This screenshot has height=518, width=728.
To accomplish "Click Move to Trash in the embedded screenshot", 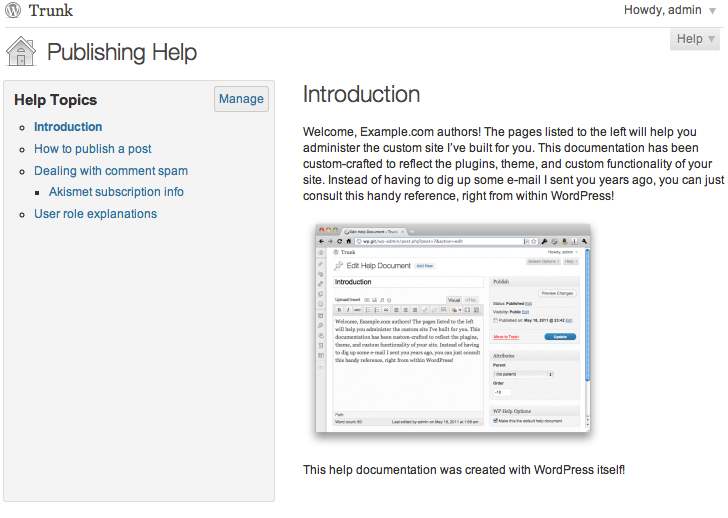I will click(x=506, y=337).
